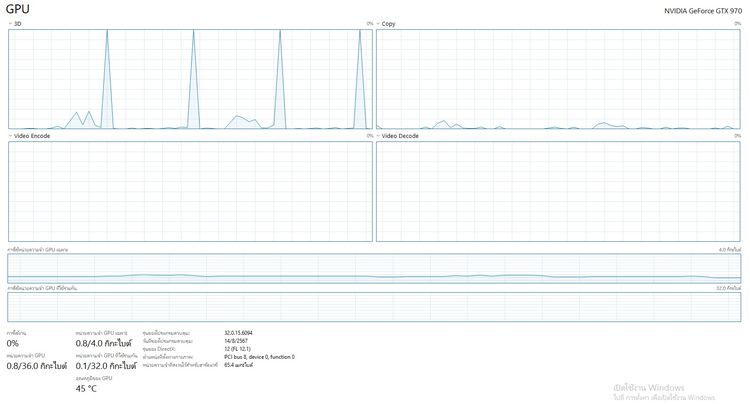The width and height of the screenshot is (750, 404).
Task: Click the dedicated GPU memory usage graph
Action: point(374,268)
